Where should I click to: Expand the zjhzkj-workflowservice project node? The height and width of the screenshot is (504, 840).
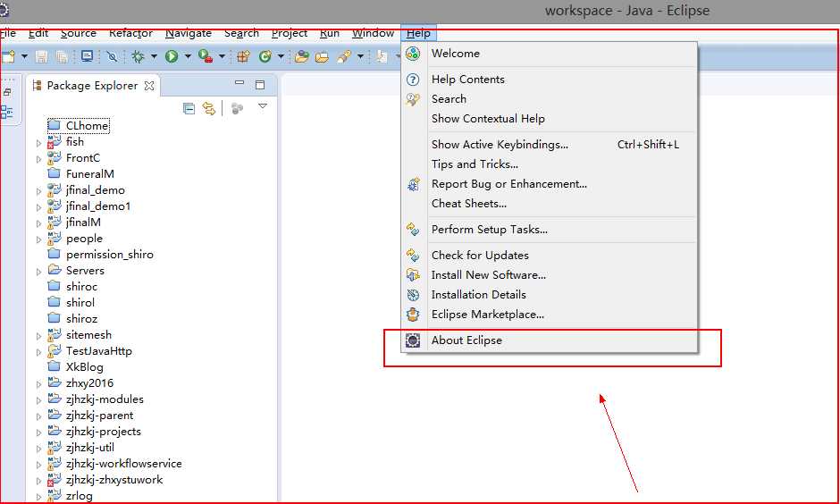click(38, 465)
